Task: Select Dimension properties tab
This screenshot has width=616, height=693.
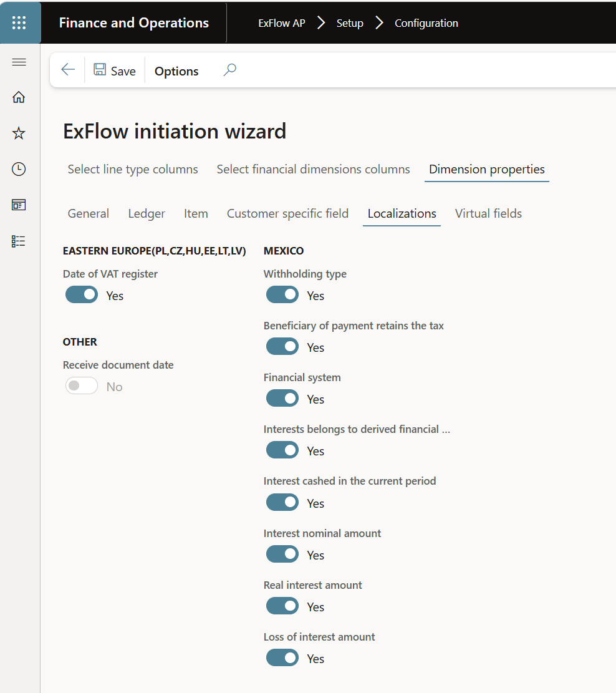Action: pos(486,169)
